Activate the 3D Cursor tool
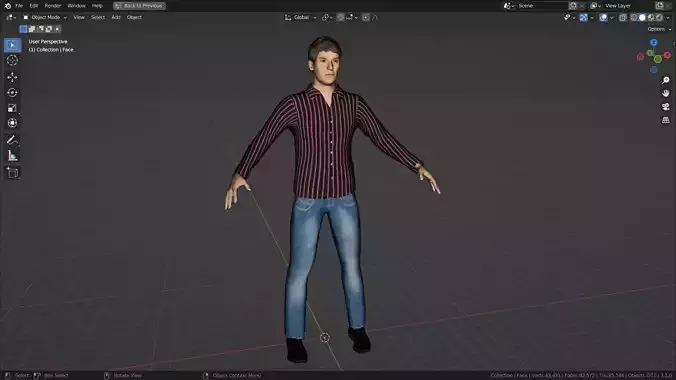 12,60
